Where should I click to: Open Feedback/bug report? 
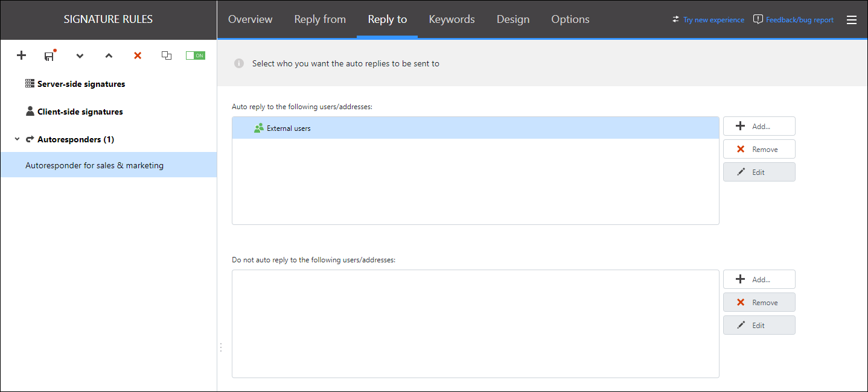[x=799, y=19]
